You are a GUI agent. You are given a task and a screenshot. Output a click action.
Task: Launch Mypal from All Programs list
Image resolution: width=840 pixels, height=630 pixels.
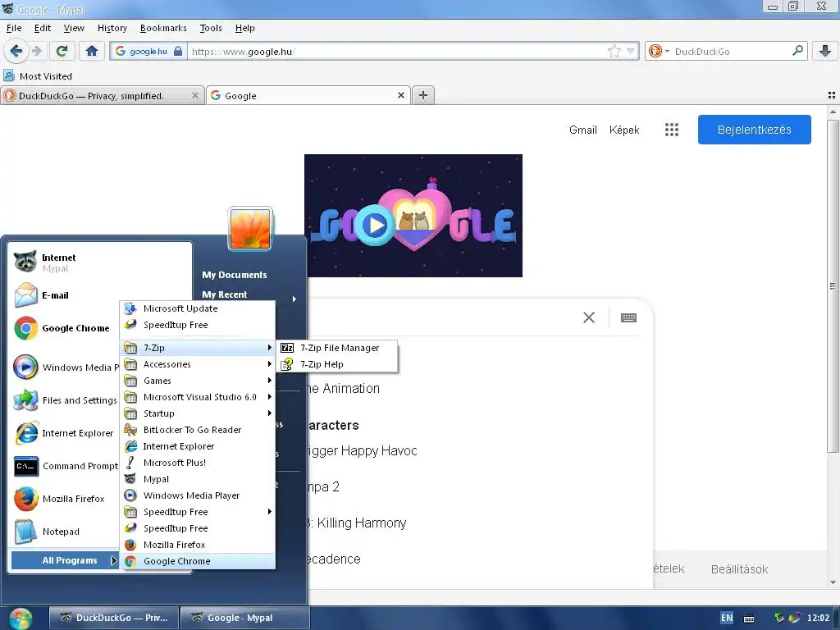coord(198,479)
